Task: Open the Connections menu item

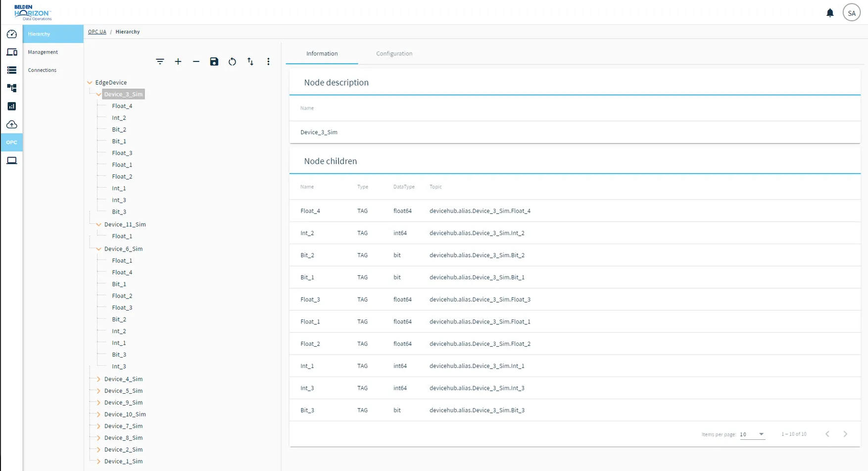Action: (x=53, y=70)
